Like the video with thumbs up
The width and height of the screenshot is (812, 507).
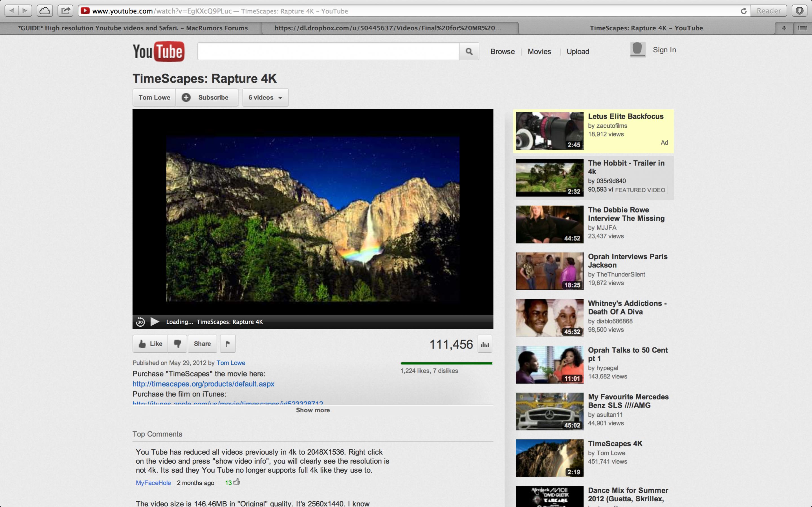click(150, 344)
